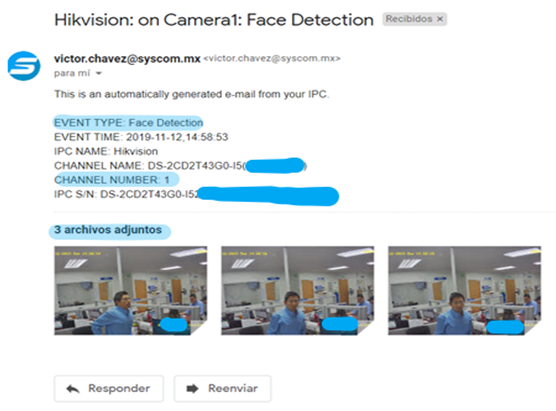Click the folded corner of the first attachment
The width and height of the screenshot is (556, 411).
[x=199, y=328]
